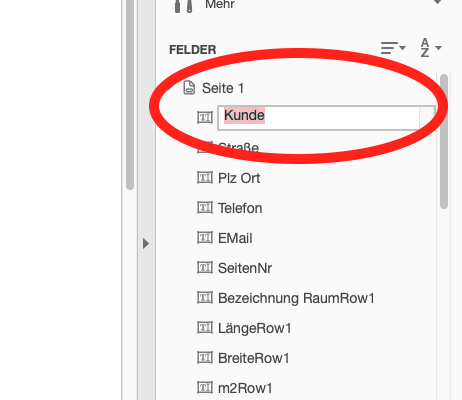Click the text field icon beside Kunde
Viewport: 462px width, 400px height.
205,117
